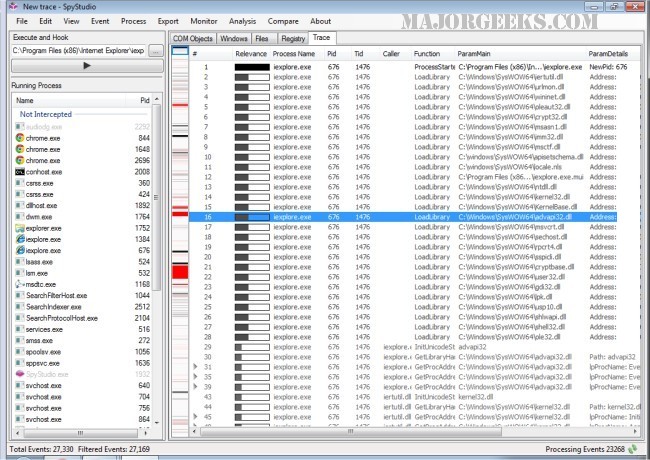Image resolution: width=650 pixels, height=460 pixels.
Task: Open the Edit menu
Action: tap(46, 21)
